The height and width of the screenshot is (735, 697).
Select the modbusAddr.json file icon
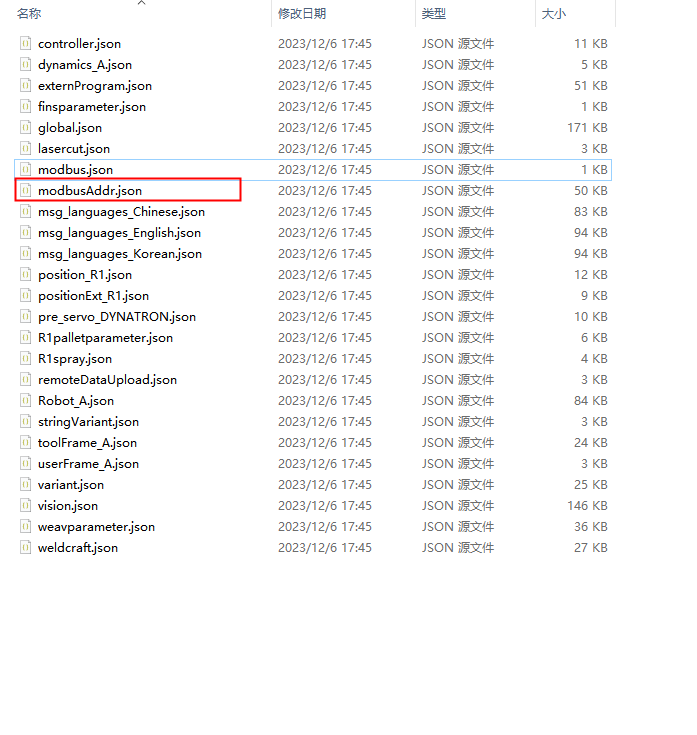pos(27,191)
